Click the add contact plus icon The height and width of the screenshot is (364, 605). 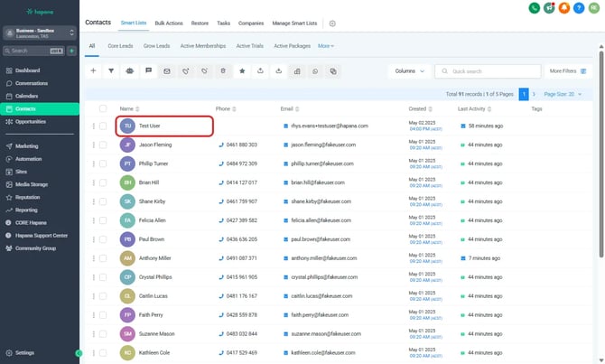click(x=93, y=70)
